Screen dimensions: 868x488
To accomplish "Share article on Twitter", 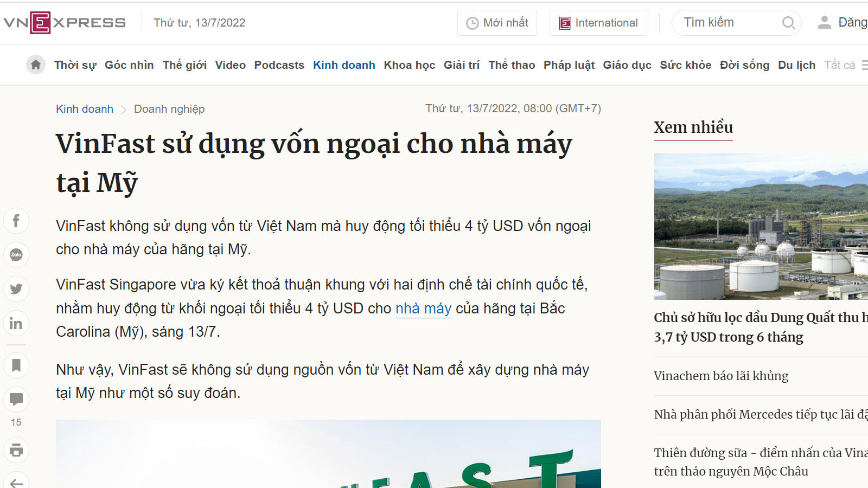I will pyautogui.click(x=16, y=289).
